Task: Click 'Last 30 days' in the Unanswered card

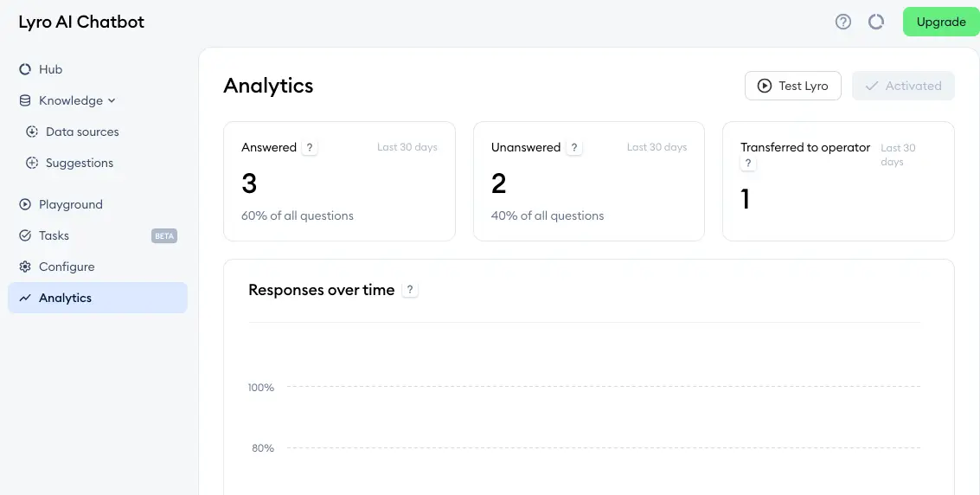Action: 657,147
